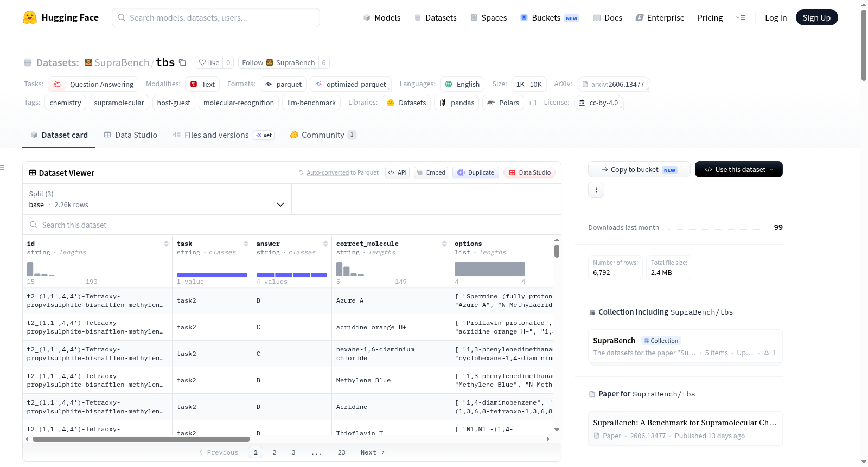Click the Log In link

[x=776, y=17]
